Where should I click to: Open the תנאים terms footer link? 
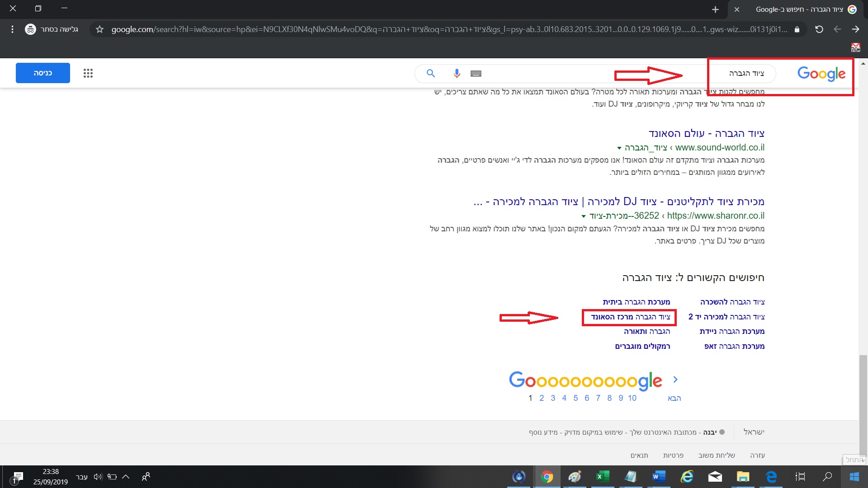pyautogui.click(x=639, y=455)
